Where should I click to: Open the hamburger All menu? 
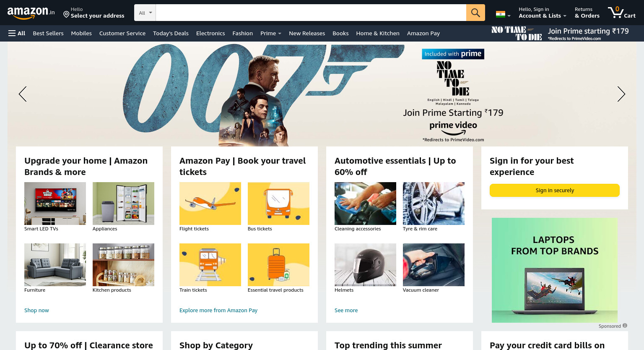point(17,33)
